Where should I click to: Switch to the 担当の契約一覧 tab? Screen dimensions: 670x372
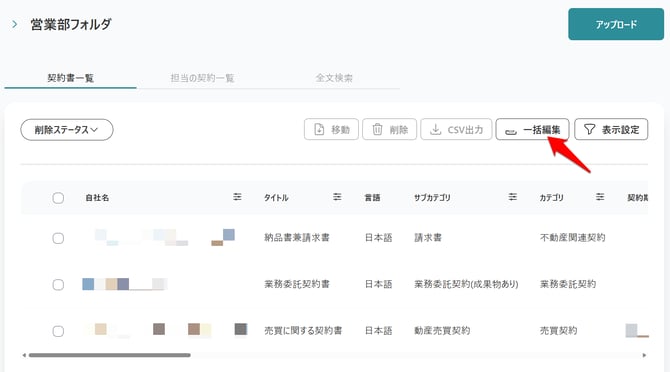pos(202,78)
